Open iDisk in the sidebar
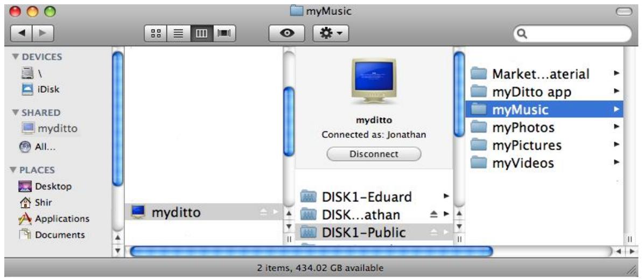This screenshot has width=644, height=279. click(x=40, y=89)
